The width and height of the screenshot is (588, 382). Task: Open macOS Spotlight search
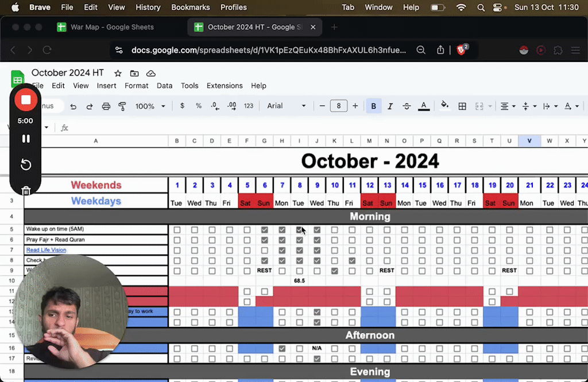[481, 7]
